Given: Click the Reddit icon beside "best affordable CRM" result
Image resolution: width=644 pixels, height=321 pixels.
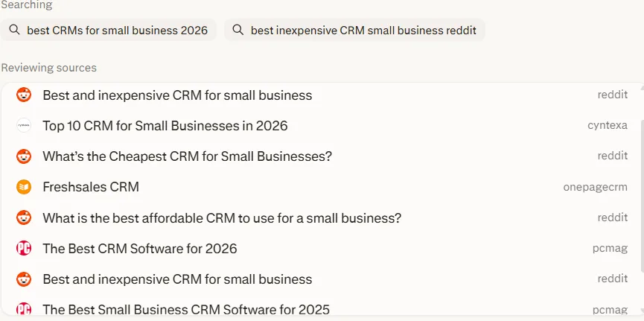Looking at the screenshot, I should [24, 218].
